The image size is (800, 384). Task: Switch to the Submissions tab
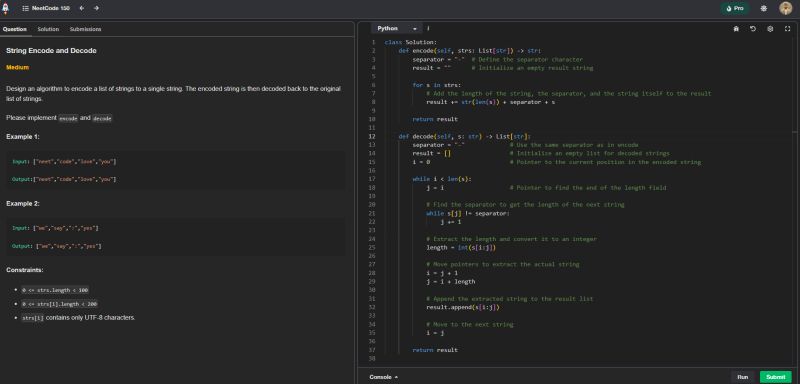pos(85,29)
